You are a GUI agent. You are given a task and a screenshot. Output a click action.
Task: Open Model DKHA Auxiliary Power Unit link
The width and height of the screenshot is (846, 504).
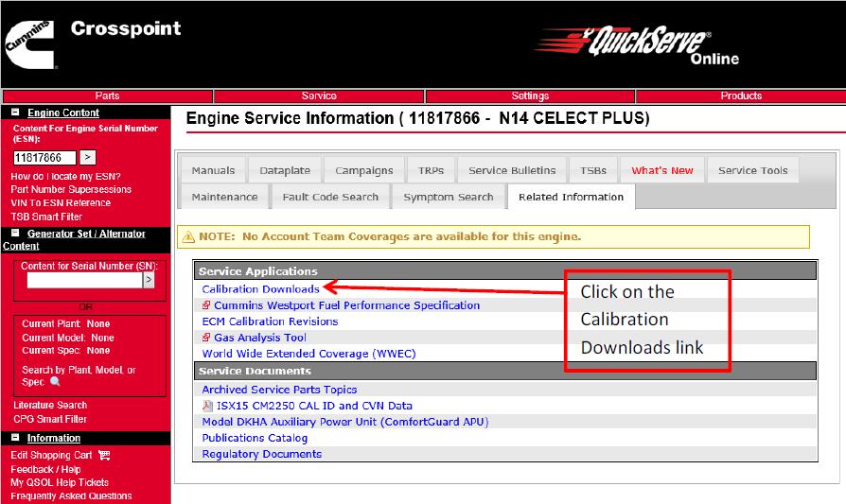coord(345,422)
